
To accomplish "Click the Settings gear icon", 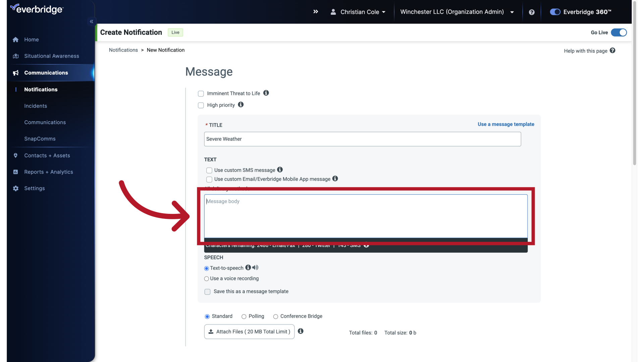I will point(16,188).
